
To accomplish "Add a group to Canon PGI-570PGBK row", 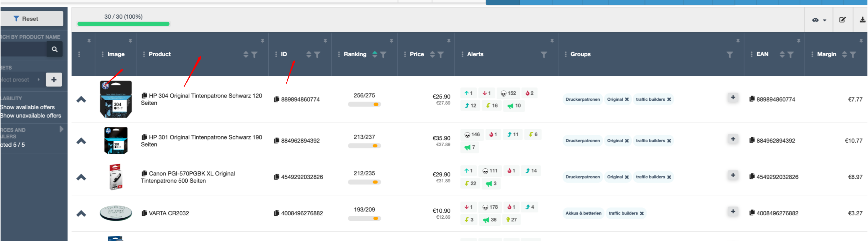I will point(733,175).
